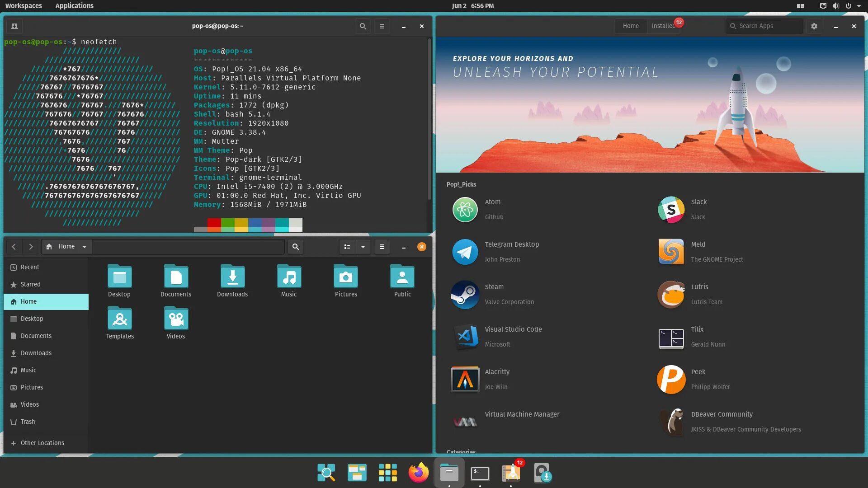The width and height of the screenshot is (868, 488).
Task: Open the workspaces view icon in the dock
Action: click(x=357, y=473)
